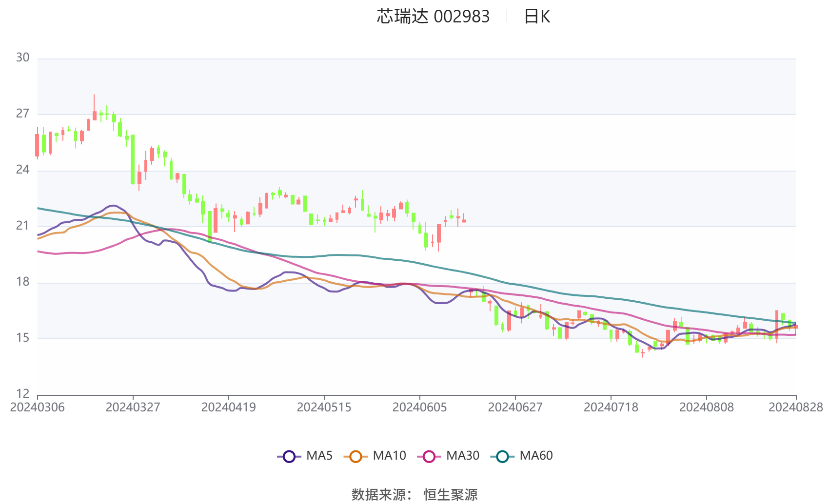Click the y-axis value 30
Screen dimensions: 829x504
coord(22,58)
